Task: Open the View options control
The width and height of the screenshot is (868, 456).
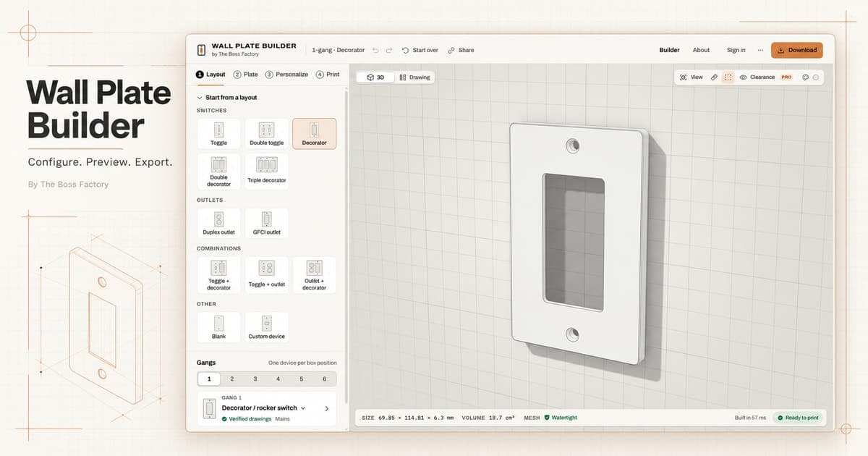Action: (691, 77)
